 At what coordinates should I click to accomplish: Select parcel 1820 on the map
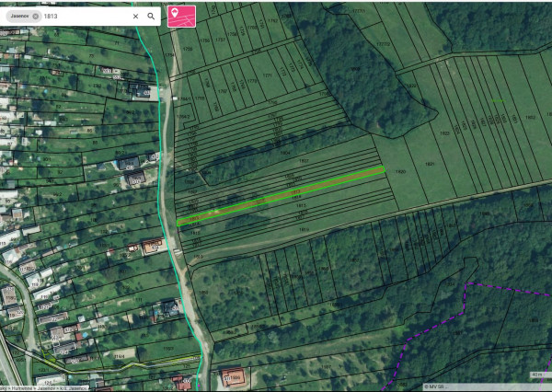400,172
